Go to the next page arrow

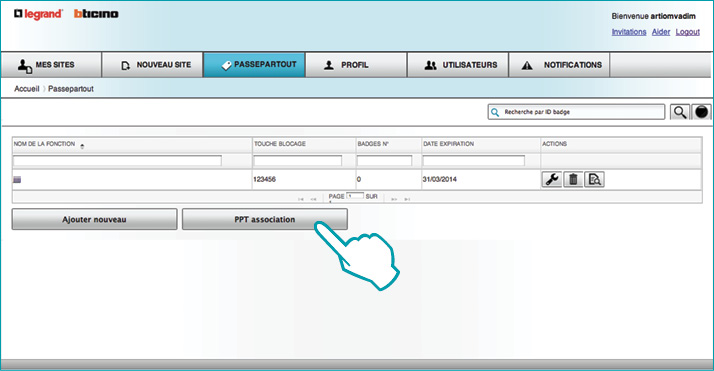394,199
